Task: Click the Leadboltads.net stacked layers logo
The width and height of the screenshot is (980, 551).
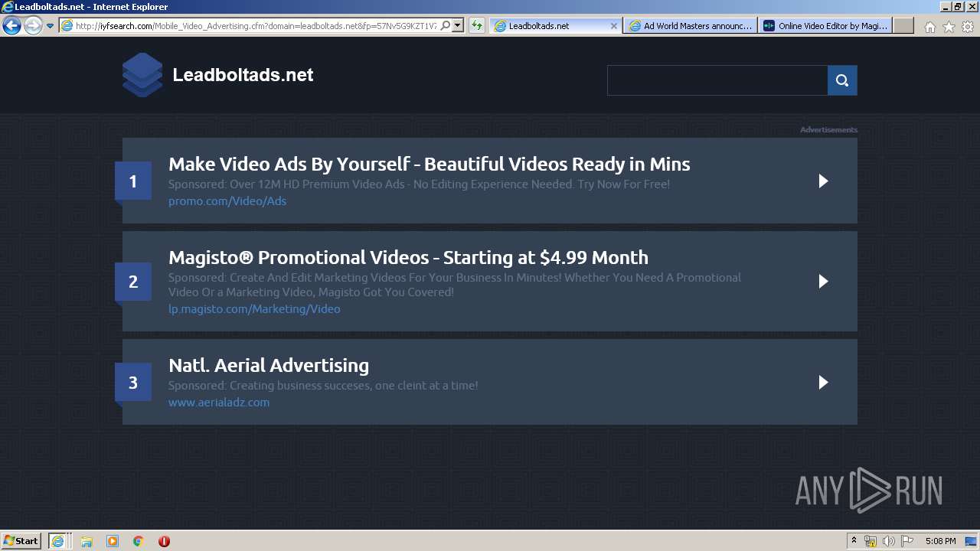Action: 142,75
